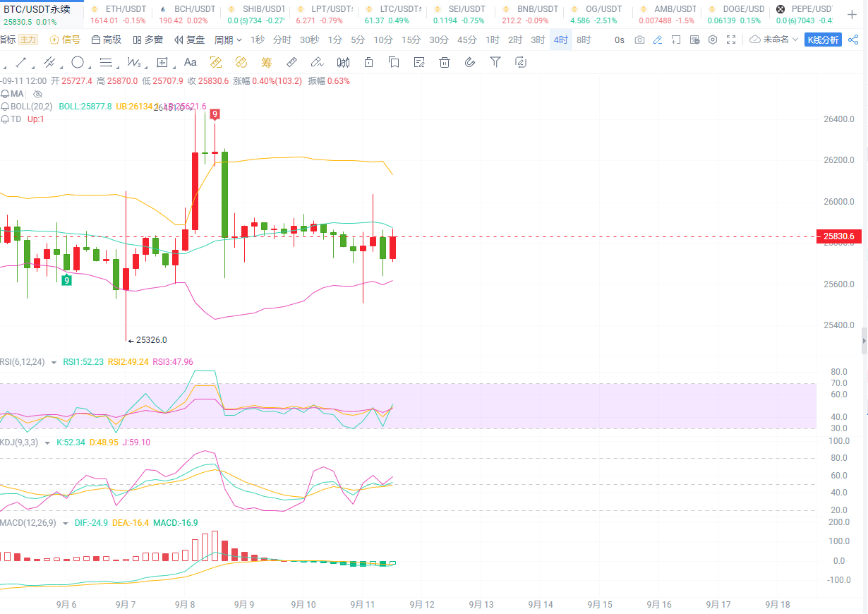
Task: Click the orange 筹 chip distribution icon
Action: coord(267,62)
